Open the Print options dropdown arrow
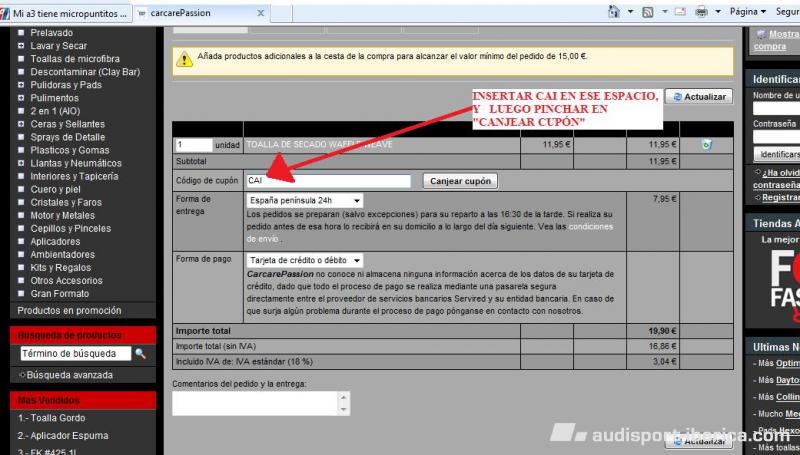The width and height of the screenshot is (800, 455). [718, 12]
